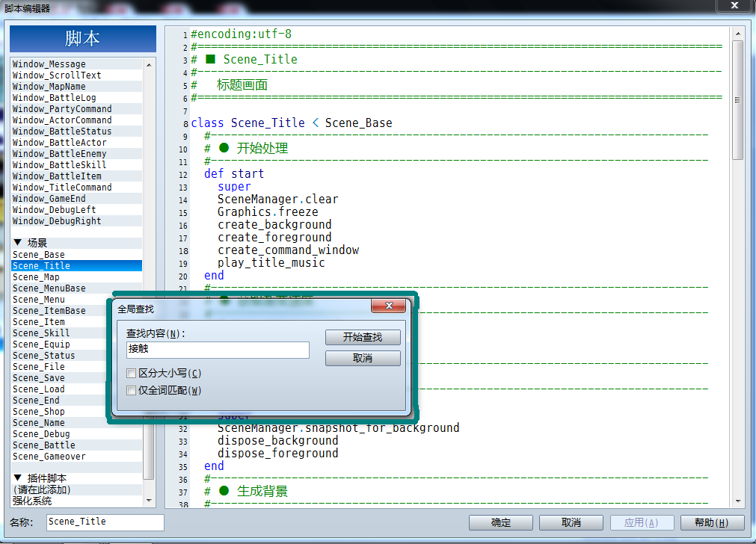Image resolution: width=756 pixels, height=544 pixels.
Task: Click the (请在此添加) list entry
Action: tap(77, 489)
